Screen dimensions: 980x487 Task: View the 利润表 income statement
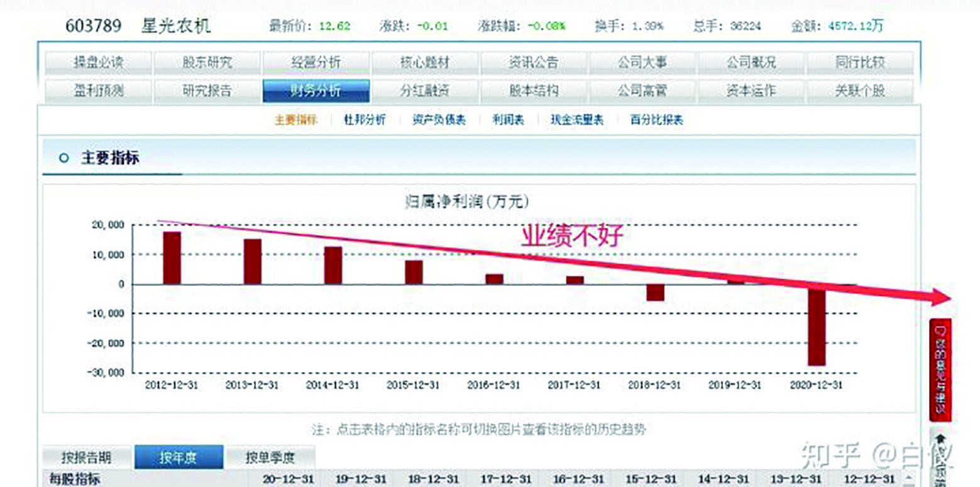point(507,119)
